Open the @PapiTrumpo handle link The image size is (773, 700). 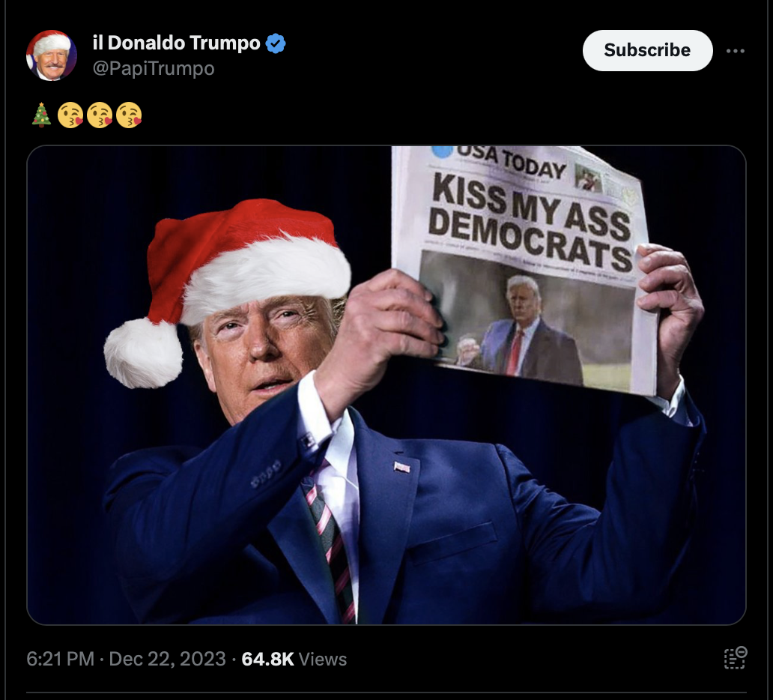[154, 68]
